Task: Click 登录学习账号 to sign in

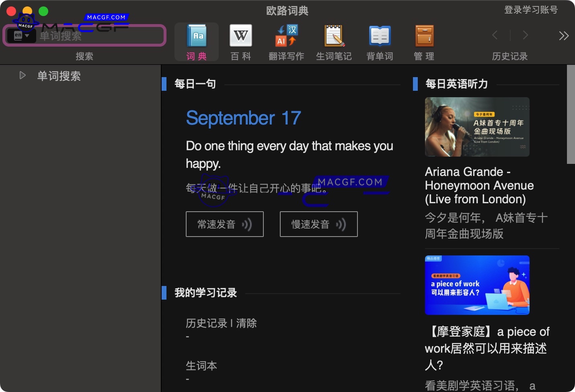Action: 531,10
